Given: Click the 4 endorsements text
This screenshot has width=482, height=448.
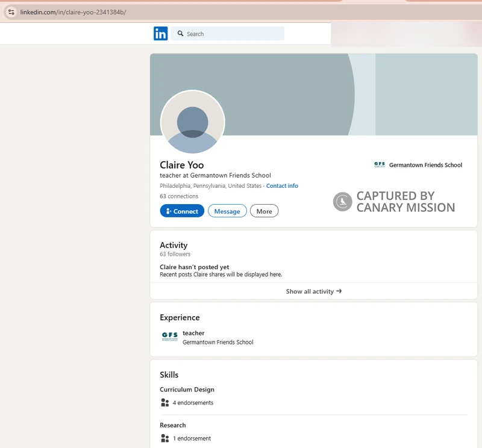Looking at the screenshot, I should click(193, 402).
